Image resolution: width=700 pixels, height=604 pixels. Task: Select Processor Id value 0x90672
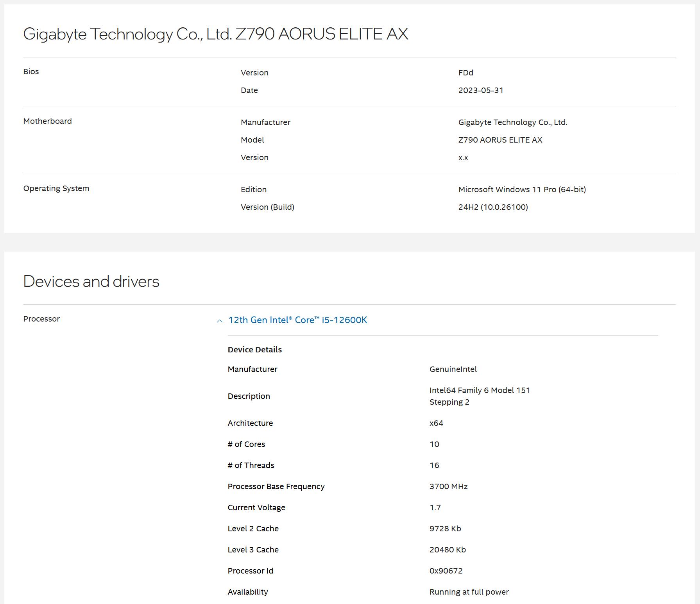click(446, 571)
